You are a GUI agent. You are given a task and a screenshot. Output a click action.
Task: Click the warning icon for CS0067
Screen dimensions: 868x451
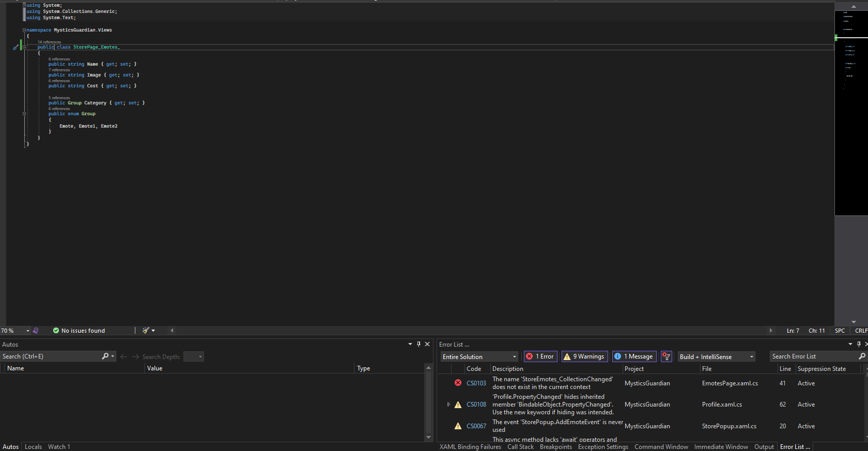458,426
